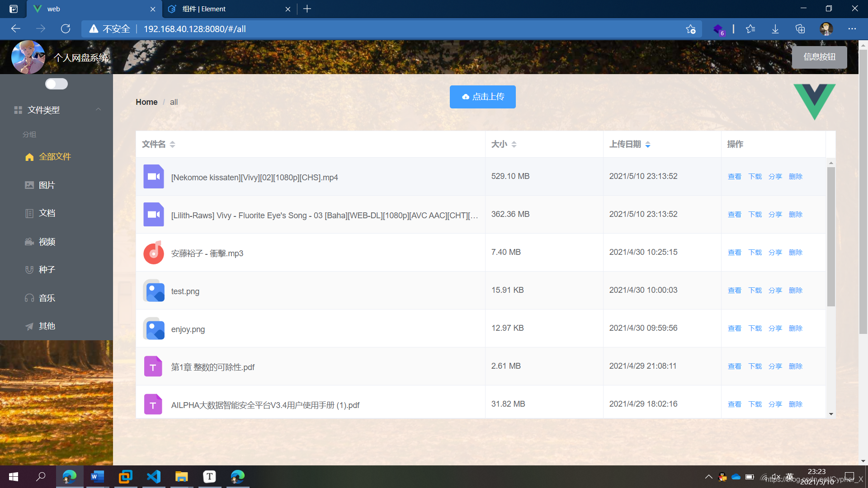
Task: Open Word from the taskbar
Action: point(97,477)
